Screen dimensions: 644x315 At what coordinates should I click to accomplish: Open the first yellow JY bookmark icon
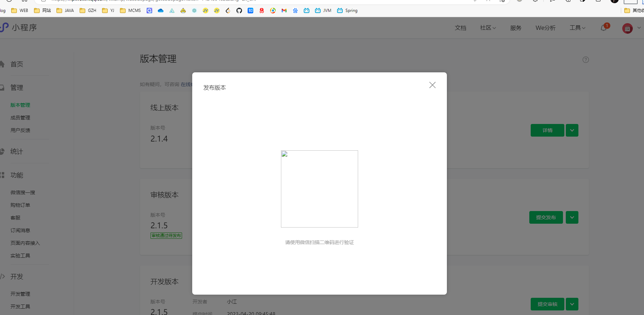pos(206,11)
